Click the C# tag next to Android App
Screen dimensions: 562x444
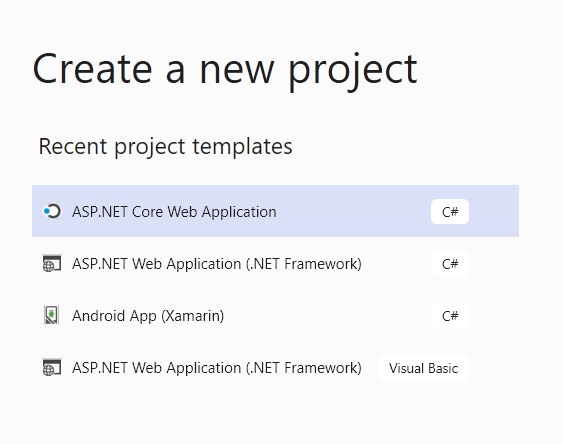tap(450, 316)
